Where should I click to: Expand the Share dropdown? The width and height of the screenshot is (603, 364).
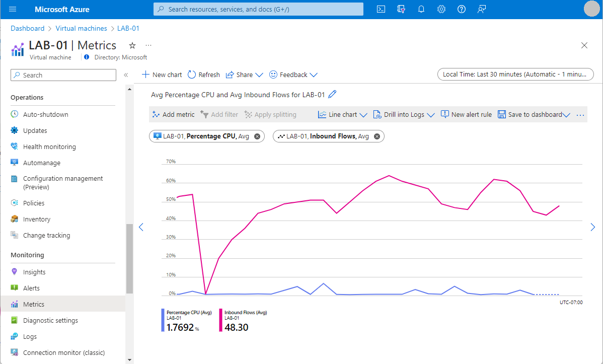point(244,75)
